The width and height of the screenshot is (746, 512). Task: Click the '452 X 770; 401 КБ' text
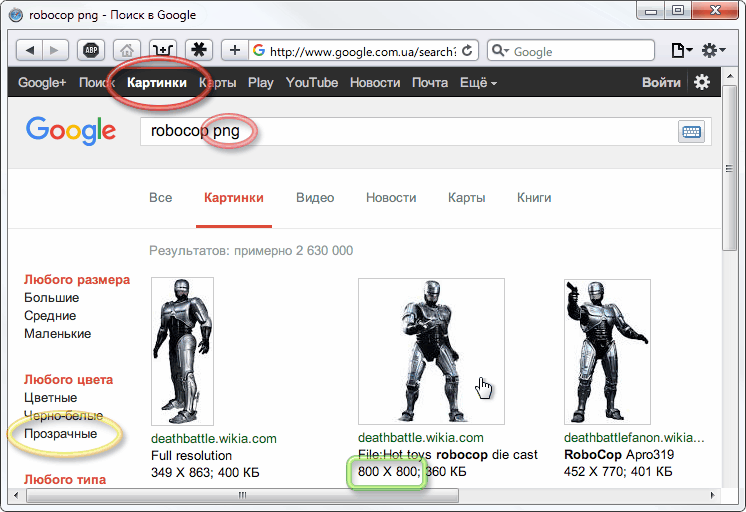(618, 472)
